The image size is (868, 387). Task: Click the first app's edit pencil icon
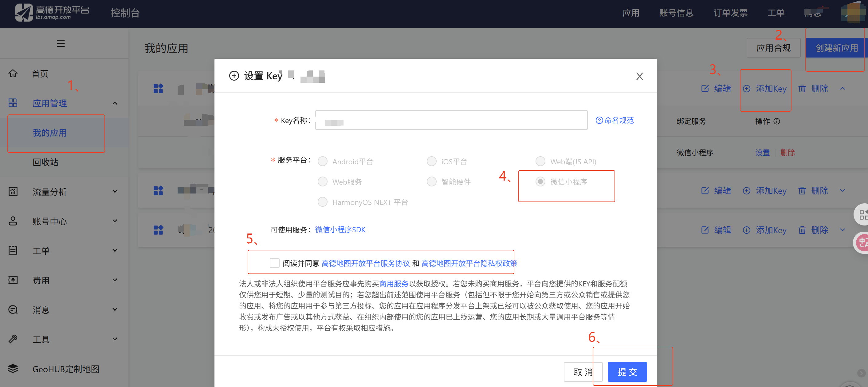[705, 88]
